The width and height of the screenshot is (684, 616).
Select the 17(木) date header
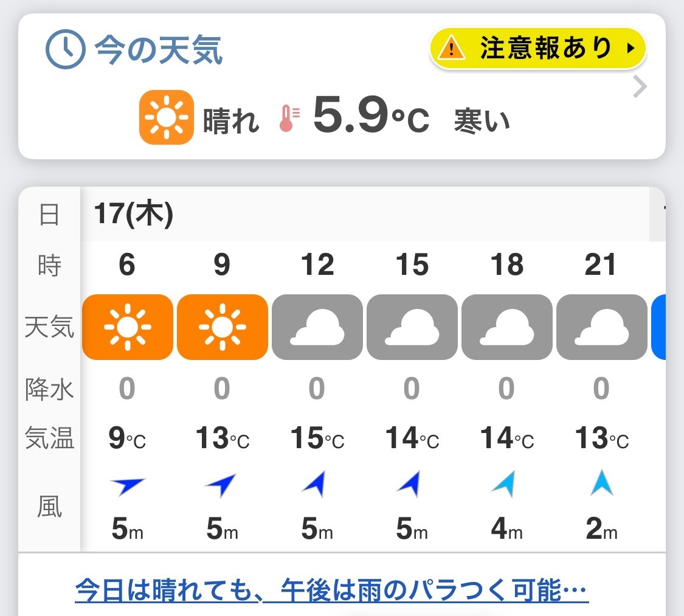(134, 214)
